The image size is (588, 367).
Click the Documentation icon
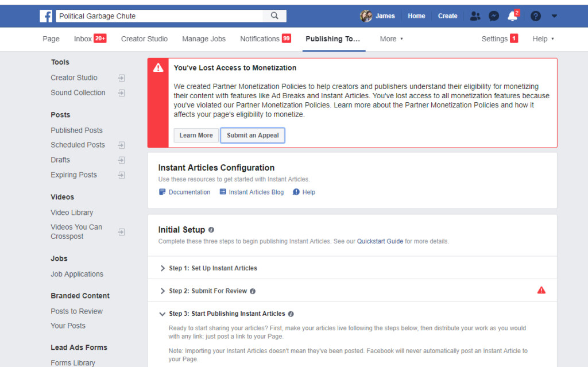point(163,192)
